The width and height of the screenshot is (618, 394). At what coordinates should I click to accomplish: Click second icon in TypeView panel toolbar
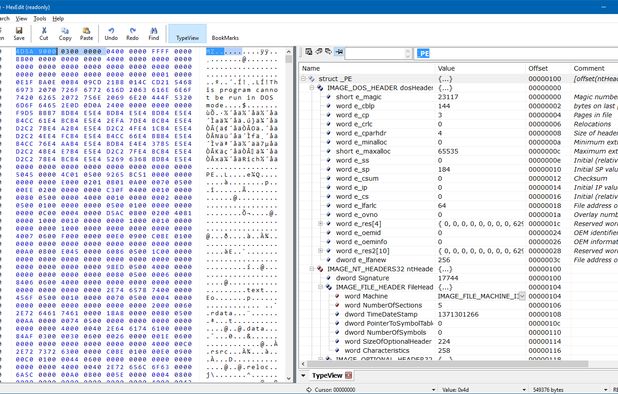click(319, 52)
